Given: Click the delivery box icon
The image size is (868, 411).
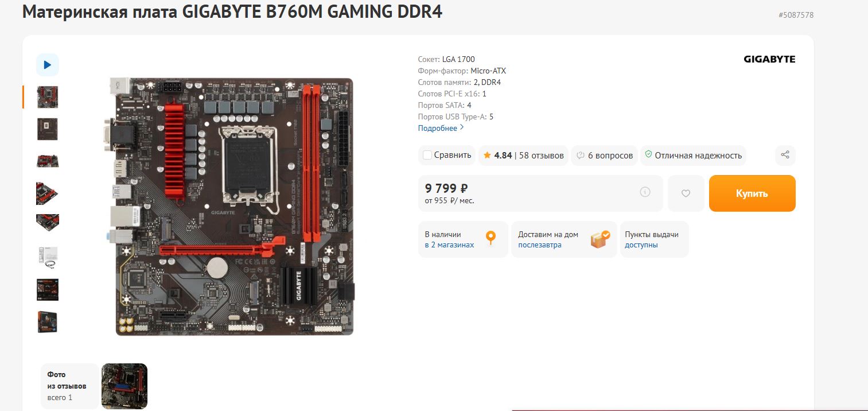Looking at the screenshot, I should tap(600, 239).
